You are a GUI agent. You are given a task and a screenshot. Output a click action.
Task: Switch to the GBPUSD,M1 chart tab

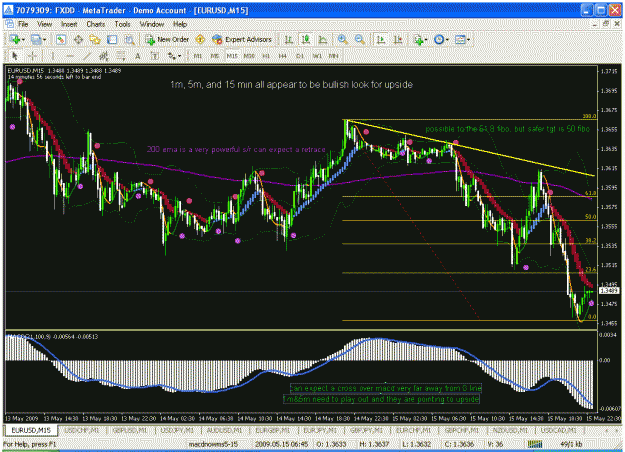click(x=130, y=430)
